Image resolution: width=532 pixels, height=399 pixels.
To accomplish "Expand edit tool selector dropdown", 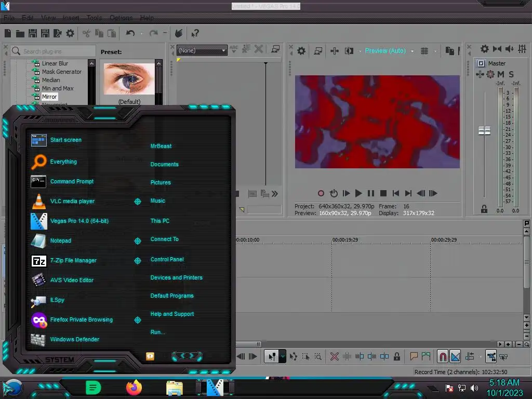I will click(282, 356).
